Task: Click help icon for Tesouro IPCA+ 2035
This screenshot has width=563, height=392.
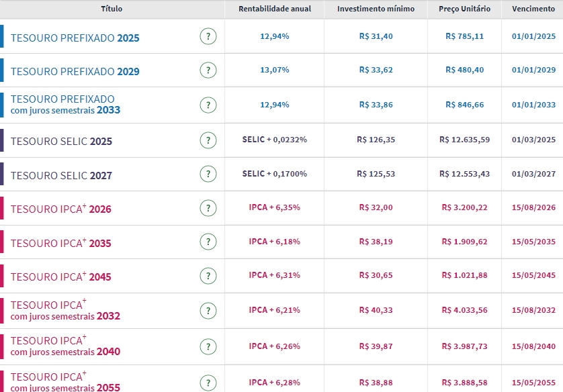Action: coord(208,242)
